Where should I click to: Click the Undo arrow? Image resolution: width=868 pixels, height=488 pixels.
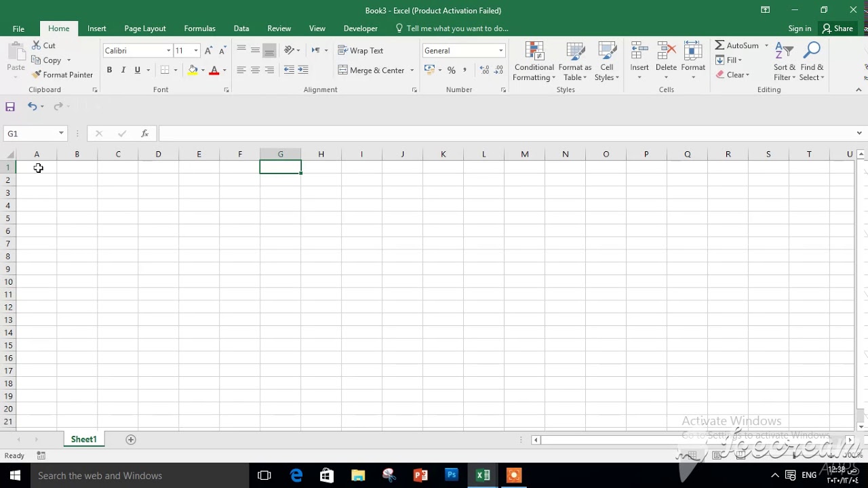pyautogui.click(x=32, y=106)
